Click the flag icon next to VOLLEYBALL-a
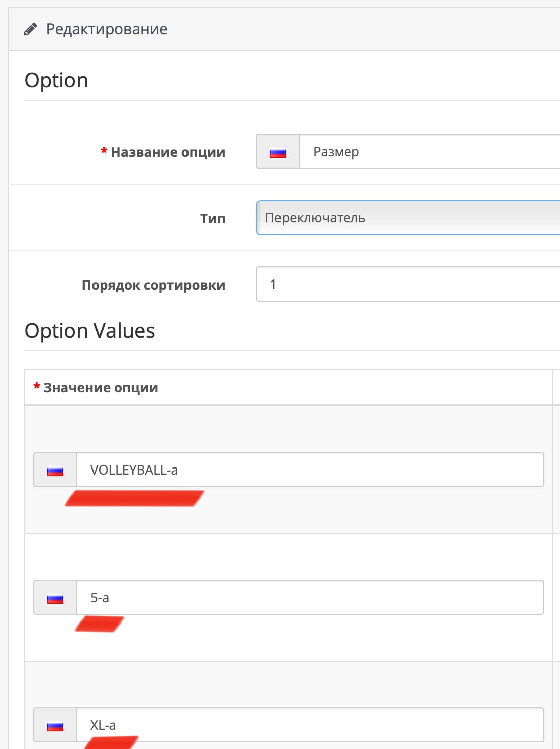Image resolution: width=560 pixels, height=749 pixels. point(55,470)
